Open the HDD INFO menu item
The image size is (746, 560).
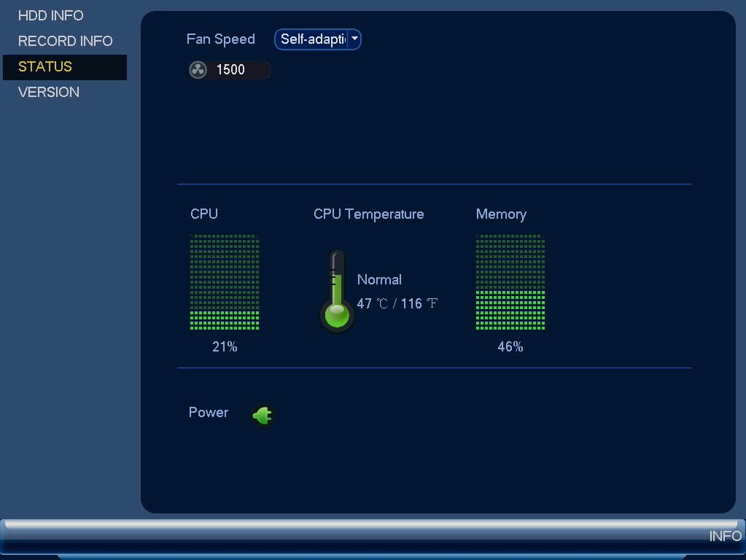point(51,16)
